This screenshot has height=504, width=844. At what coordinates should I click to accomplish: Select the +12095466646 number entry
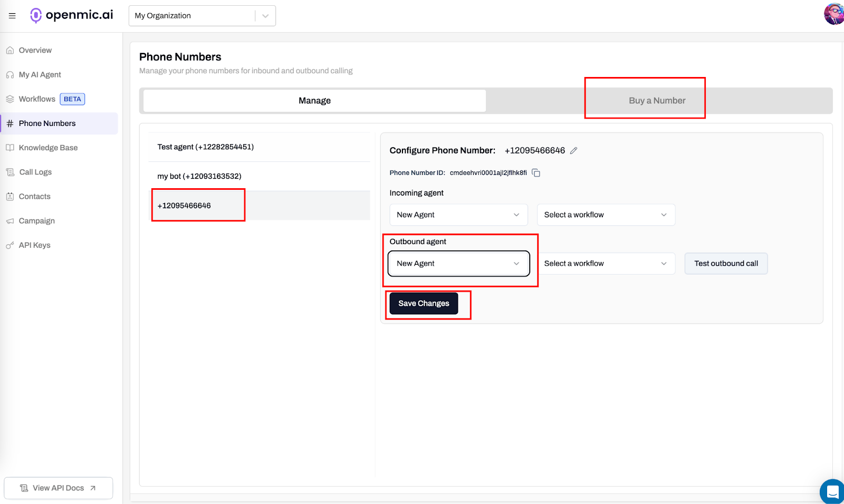(x=198, y=205)
